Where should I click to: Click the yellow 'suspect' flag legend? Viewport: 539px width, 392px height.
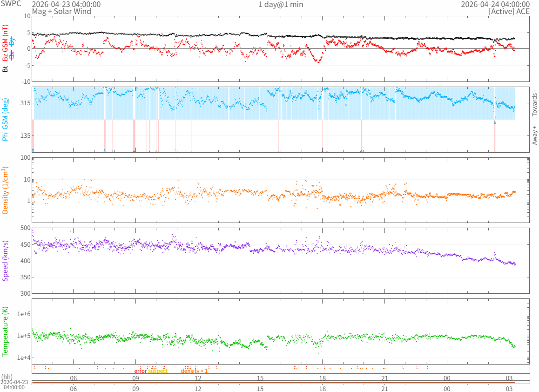click(x=158, y=371)
